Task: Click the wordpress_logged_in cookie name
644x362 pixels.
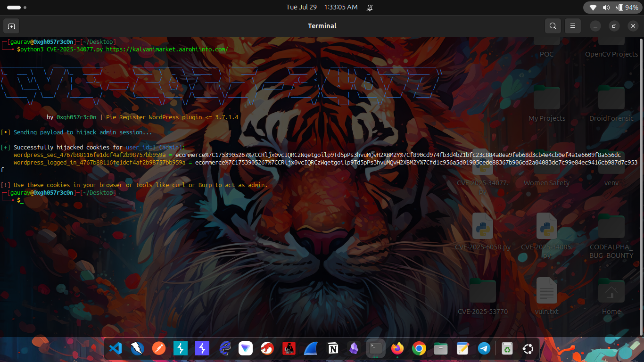Action: pos(99,163)
